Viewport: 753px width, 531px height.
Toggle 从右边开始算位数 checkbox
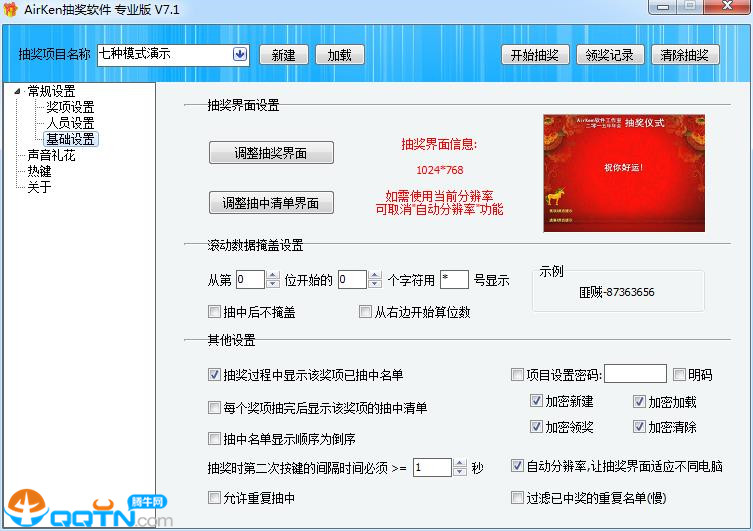(366, 312)
